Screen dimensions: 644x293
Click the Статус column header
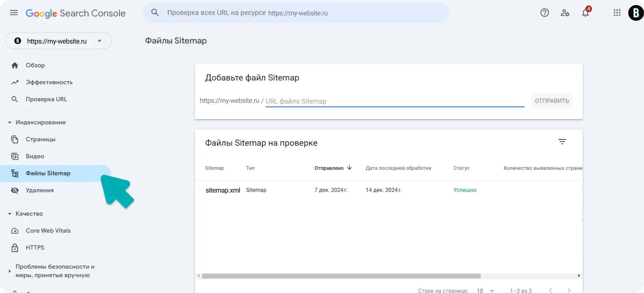coord(461,168)
